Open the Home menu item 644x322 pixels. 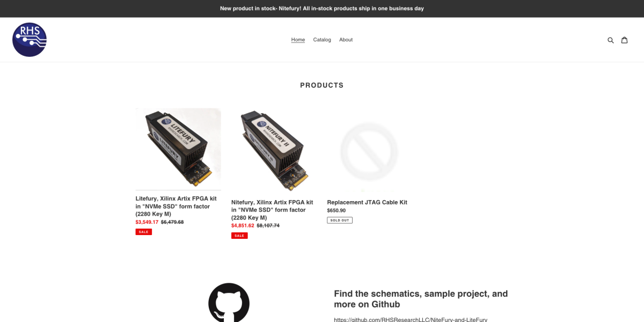tap(298, 40)
